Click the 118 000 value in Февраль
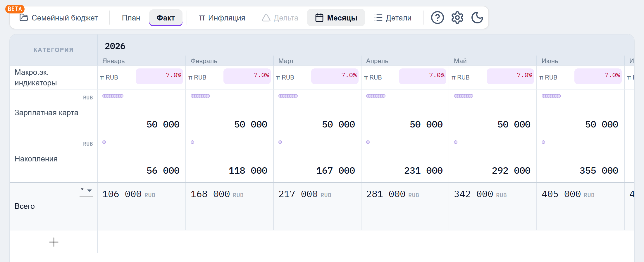Viewport: 644px width, 262px height. click(248, 170)
